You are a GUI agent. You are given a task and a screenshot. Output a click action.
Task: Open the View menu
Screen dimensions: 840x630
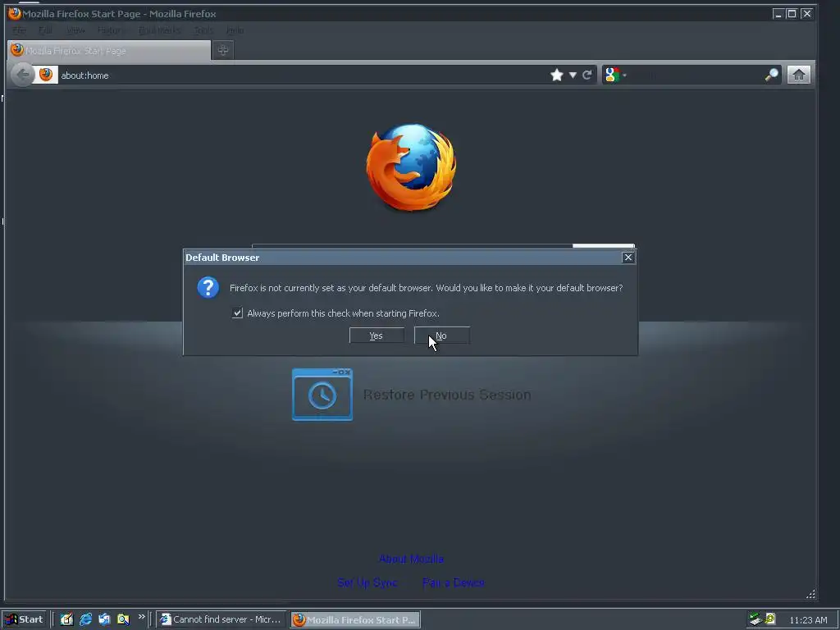click(x=75, y=30)
